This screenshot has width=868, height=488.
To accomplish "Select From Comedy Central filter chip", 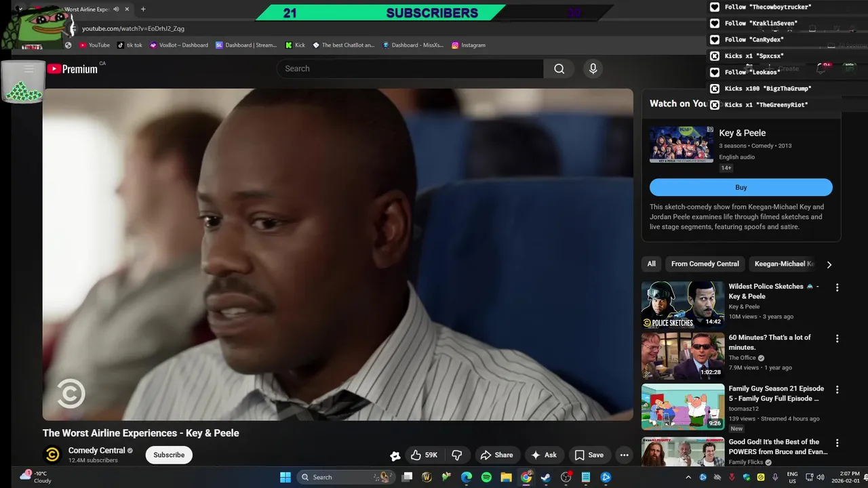I will click(705, 264).
